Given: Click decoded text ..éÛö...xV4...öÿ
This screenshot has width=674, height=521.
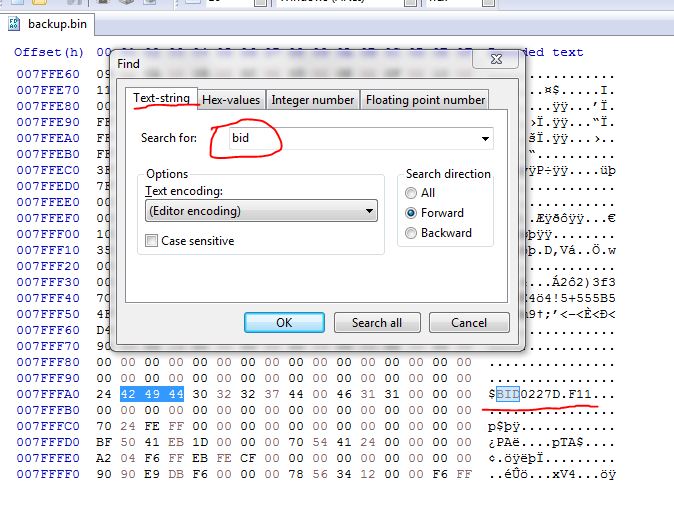Looking at the screenshot, I should 552,474.
